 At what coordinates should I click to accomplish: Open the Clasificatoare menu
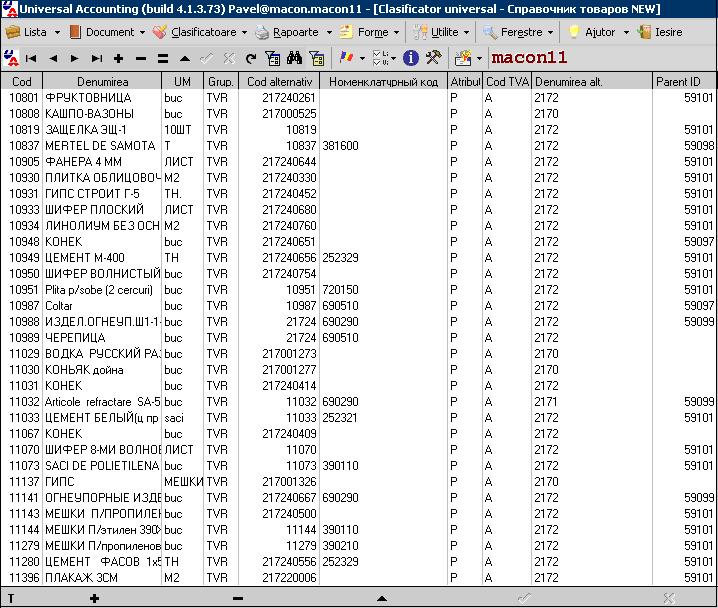(x=200, y=32)
